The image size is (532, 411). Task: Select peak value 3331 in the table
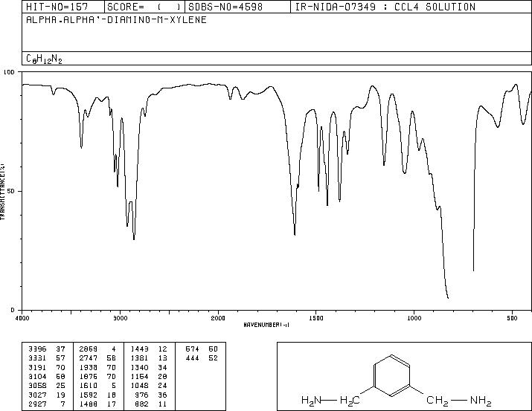tap(37, 358)
